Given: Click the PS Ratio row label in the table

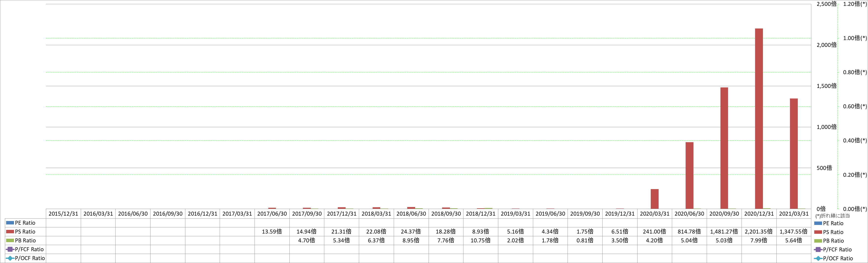Looking at the screenshot, I should pyautogui.click(x=25, y=232).
